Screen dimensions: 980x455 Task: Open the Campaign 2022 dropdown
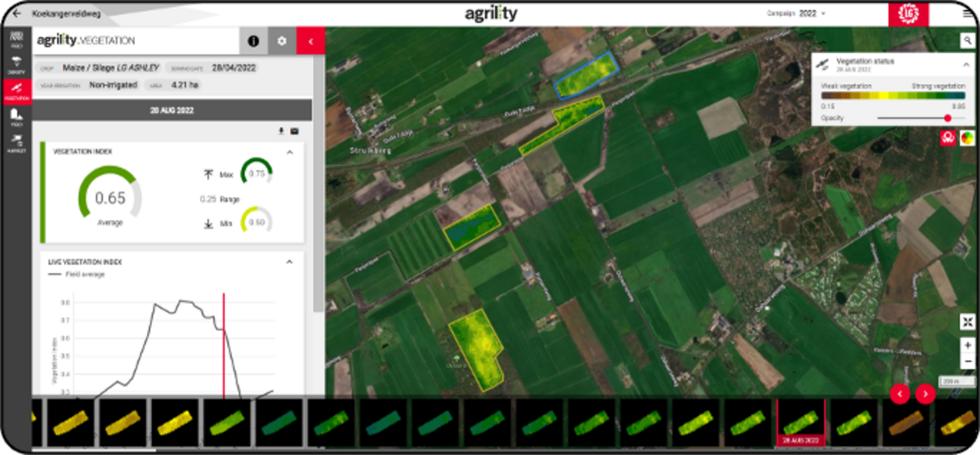tap(797, 13)
